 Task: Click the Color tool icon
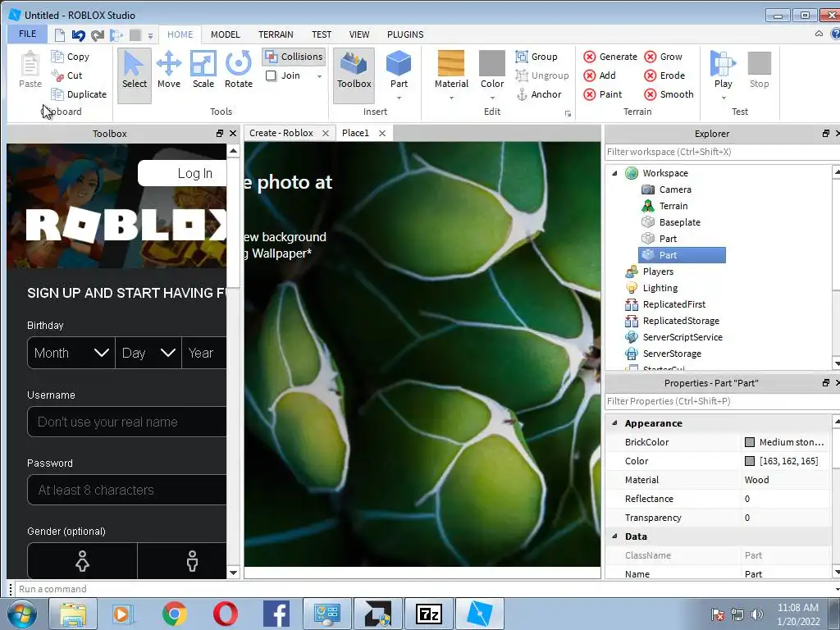(x=492, y=64)
